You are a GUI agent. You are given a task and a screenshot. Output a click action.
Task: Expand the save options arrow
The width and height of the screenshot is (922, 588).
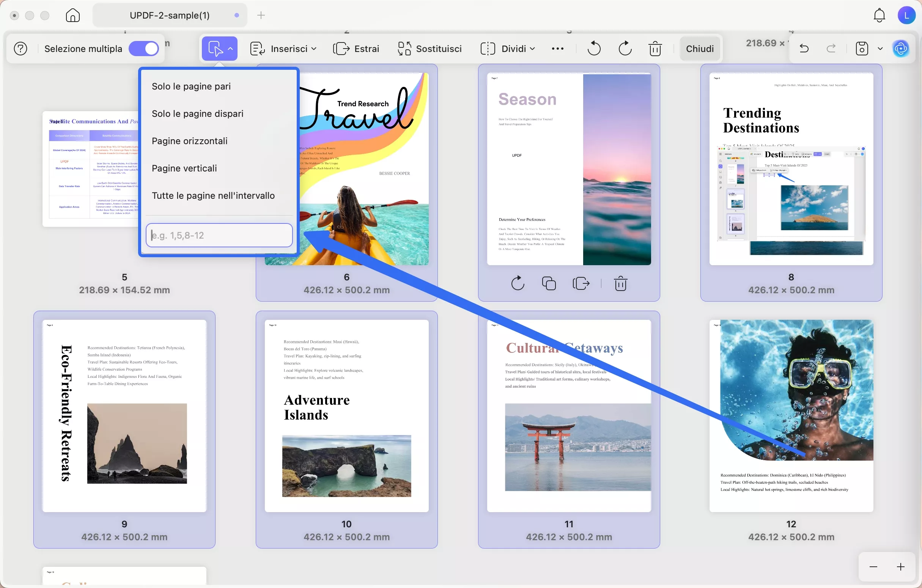pos(880,49)
